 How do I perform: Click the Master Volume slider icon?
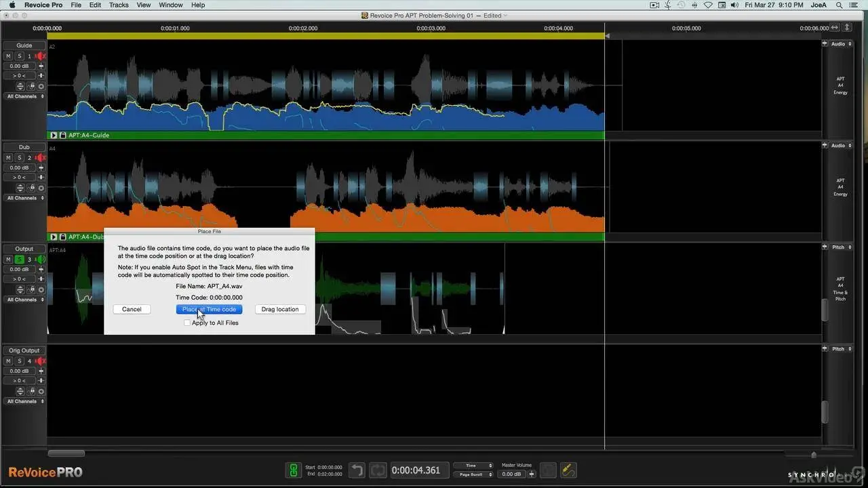pos(532,474)
